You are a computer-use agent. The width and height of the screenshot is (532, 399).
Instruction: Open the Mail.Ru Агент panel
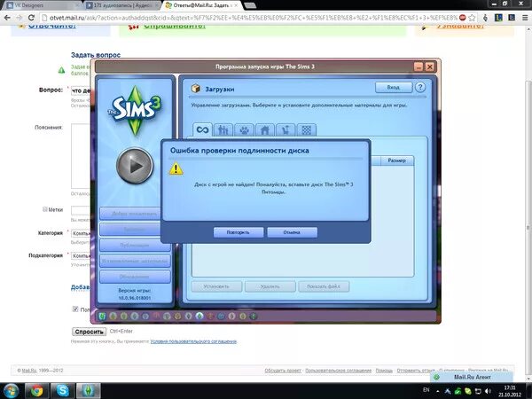[x=472, y=377]
